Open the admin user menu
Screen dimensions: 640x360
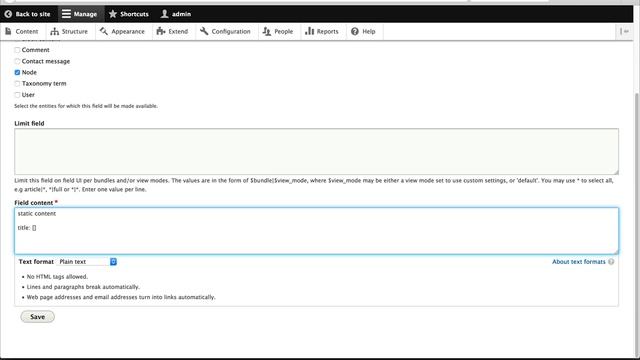tap(164, 14)
